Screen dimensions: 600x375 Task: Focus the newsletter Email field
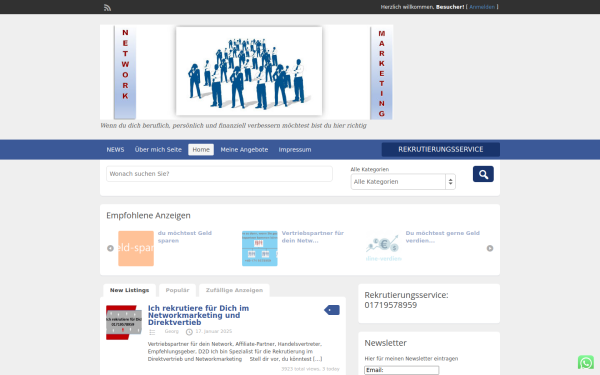(401, 370)
